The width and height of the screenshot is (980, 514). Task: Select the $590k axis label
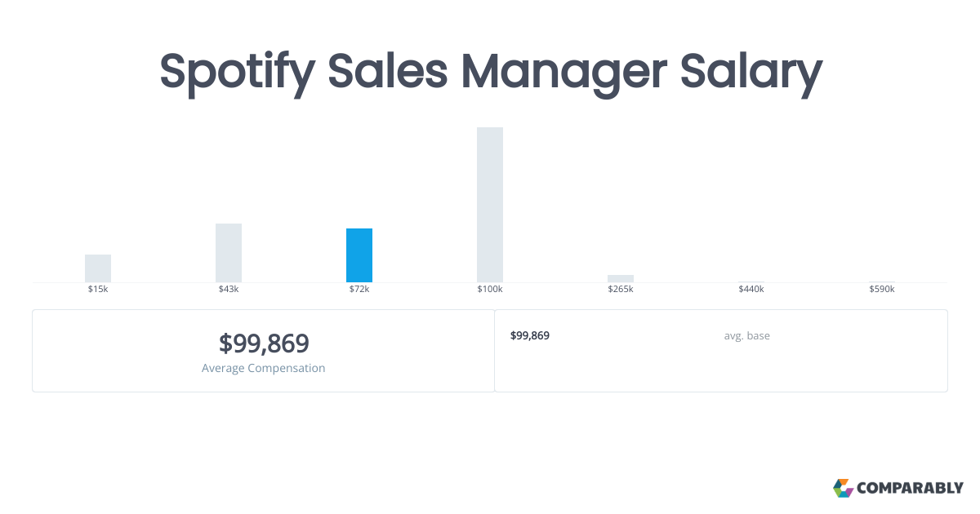[x=882, y=290]
